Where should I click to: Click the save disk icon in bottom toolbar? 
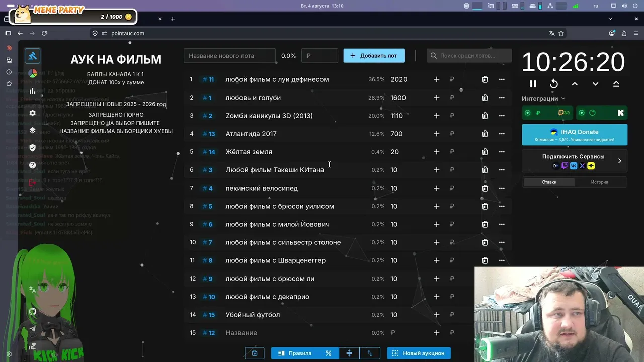pos(255,353)
